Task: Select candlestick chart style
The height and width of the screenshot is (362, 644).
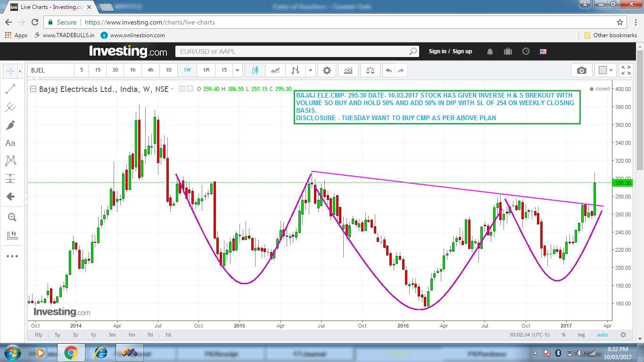Action: [255, 70]
